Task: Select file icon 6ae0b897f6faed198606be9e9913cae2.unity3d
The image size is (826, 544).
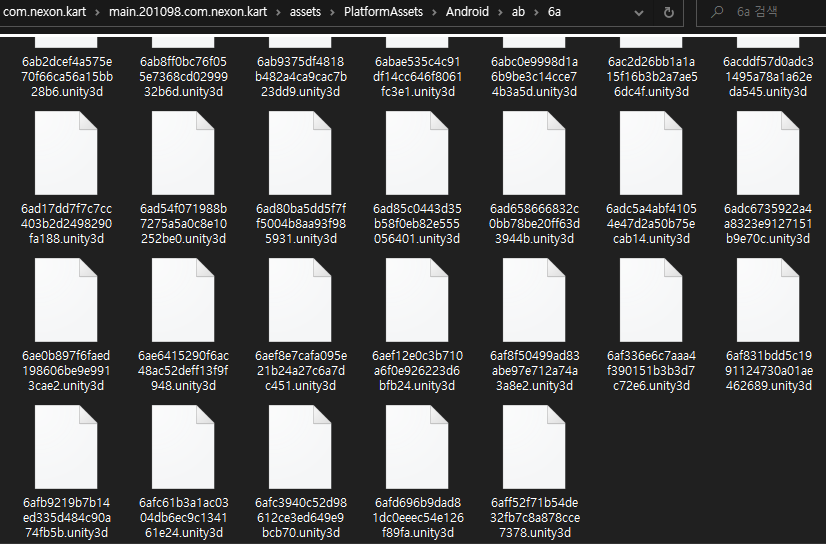Action: pyautogui.click(x=66, y=300)
